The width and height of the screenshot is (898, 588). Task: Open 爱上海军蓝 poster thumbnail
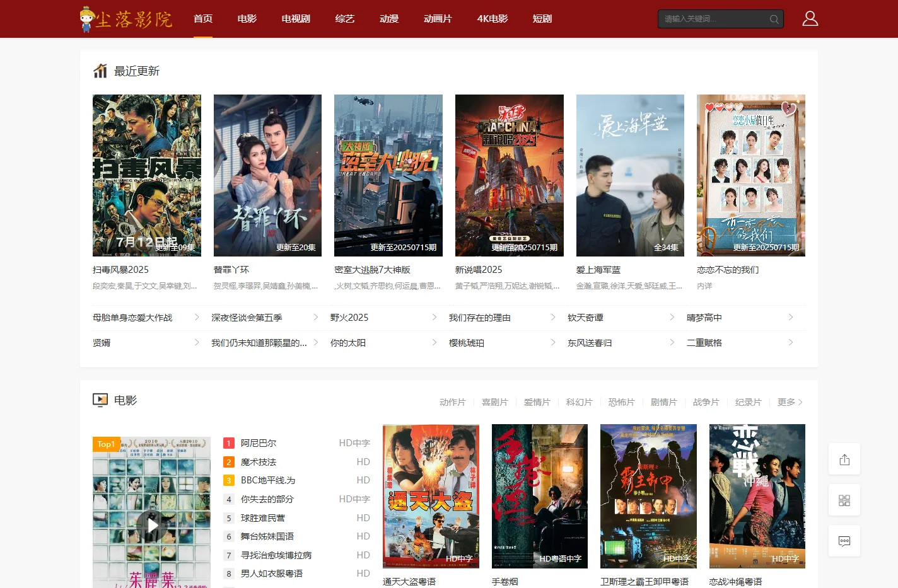(x=630, y=175)
